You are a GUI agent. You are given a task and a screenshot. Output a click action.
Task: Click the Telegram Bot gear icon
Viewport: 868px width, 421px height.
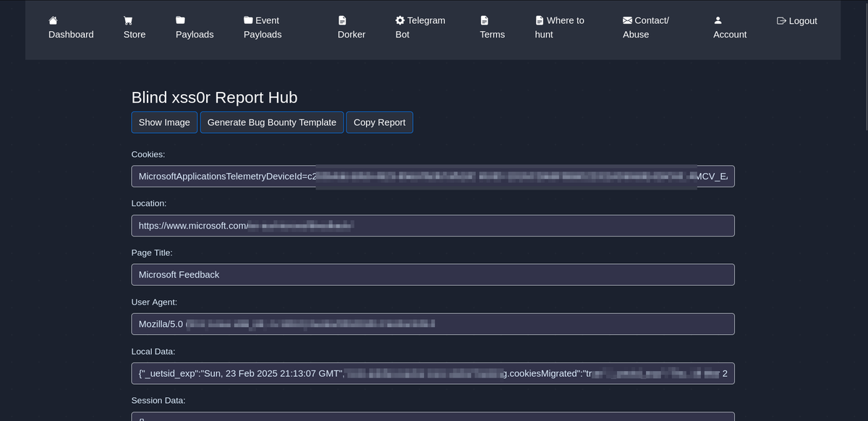(x=400, y=20)
